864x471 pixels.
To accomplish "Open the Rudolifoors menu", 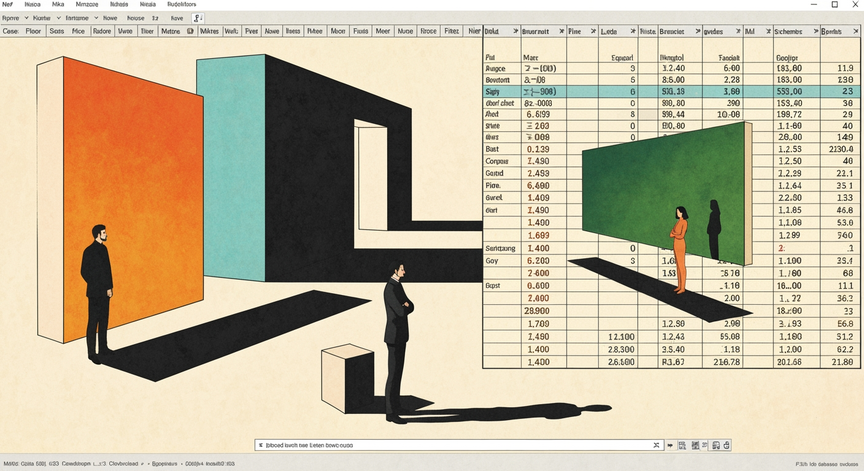I will coord(181,4).
